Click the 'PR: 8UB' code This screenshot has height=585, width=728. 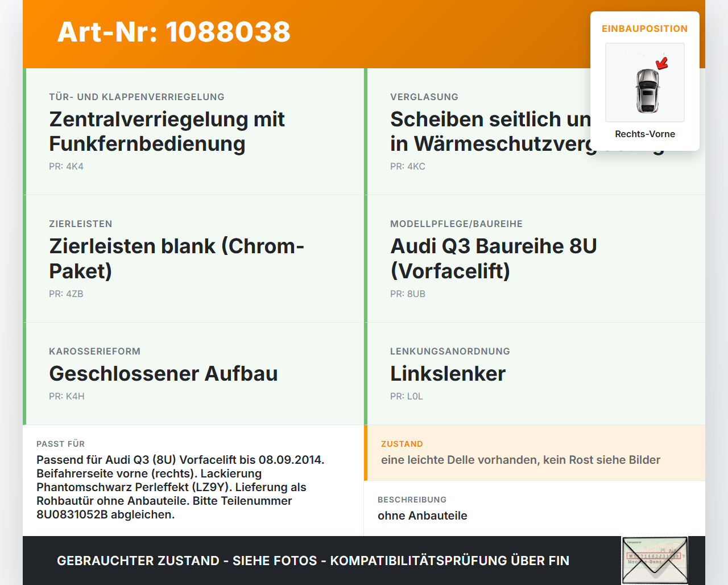(x=408, y=294)
